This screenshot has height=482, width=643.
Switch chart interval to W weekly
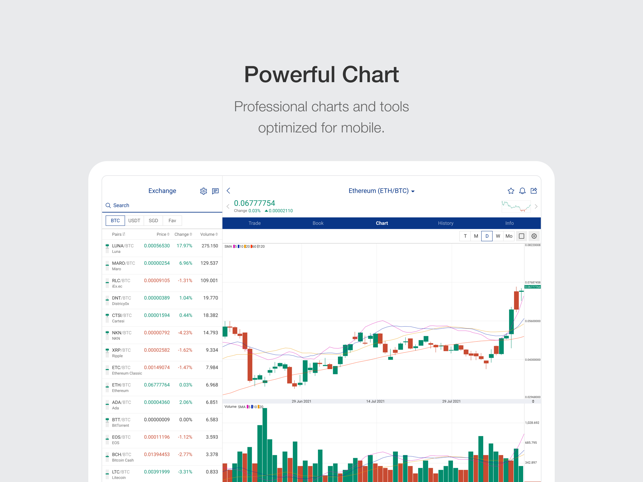[498, 236]
